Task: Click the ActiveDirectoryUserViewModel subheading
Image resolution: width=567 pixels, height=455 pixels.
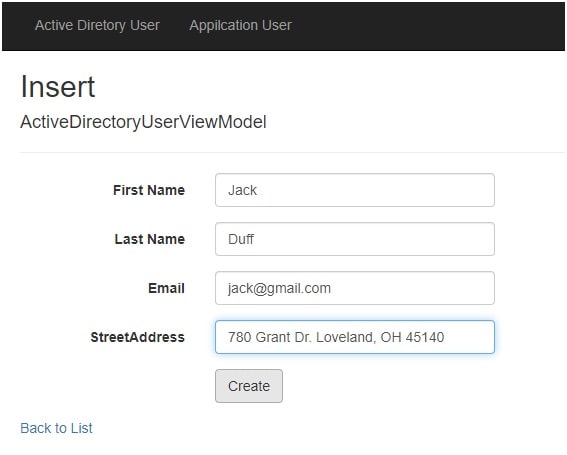Action: [144, 122]
